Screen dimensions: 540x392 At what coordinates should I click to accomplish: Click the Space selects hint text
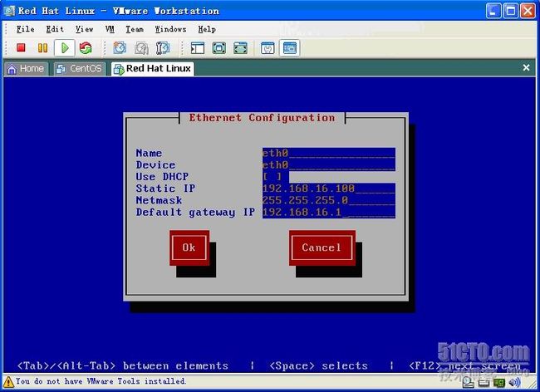point(318,365)
